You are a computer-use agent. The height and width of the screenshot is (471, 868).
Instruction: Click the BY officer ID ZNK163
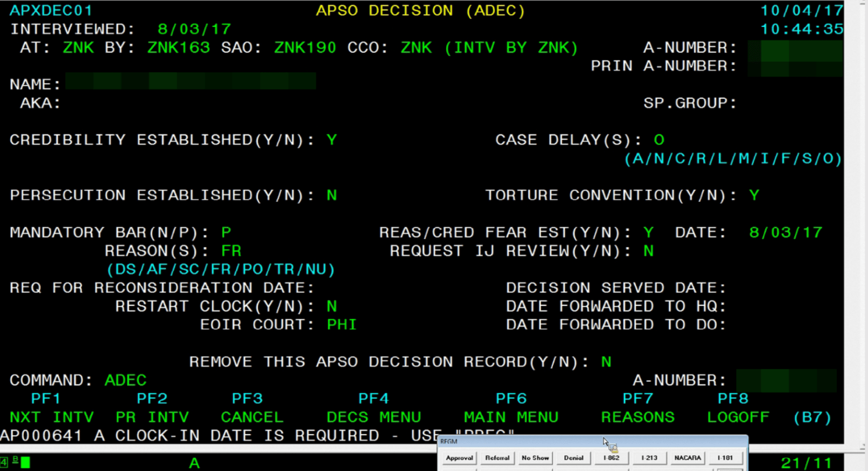(179, 48)
